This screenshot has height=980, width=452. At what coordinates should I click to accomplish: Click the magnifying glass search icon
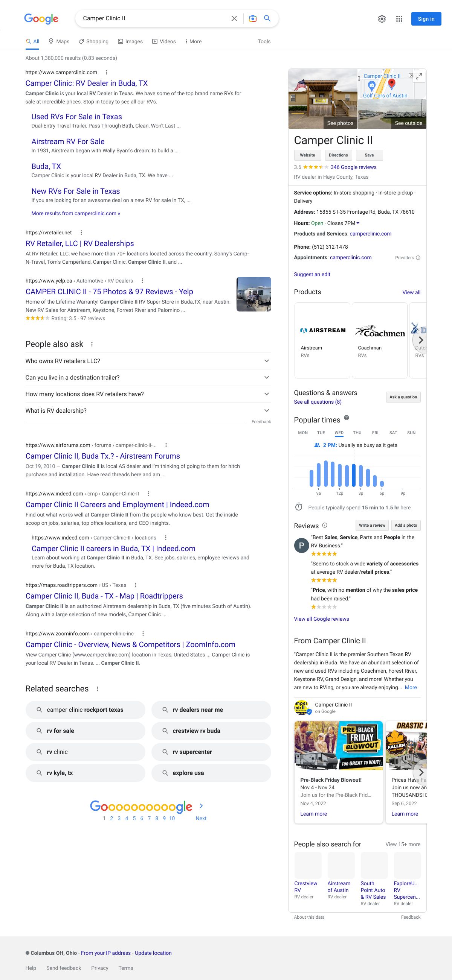(x=267, y=19)
